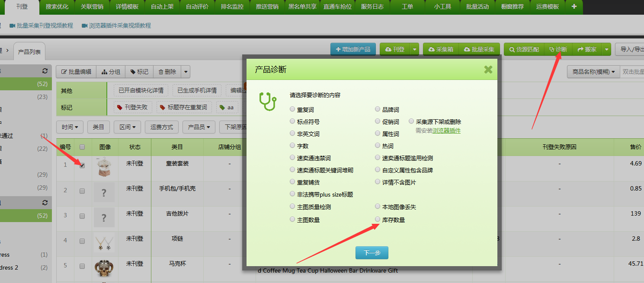Open the 项链 necklace product thumbnail
The image size is (644, 283).
point(105,243)
